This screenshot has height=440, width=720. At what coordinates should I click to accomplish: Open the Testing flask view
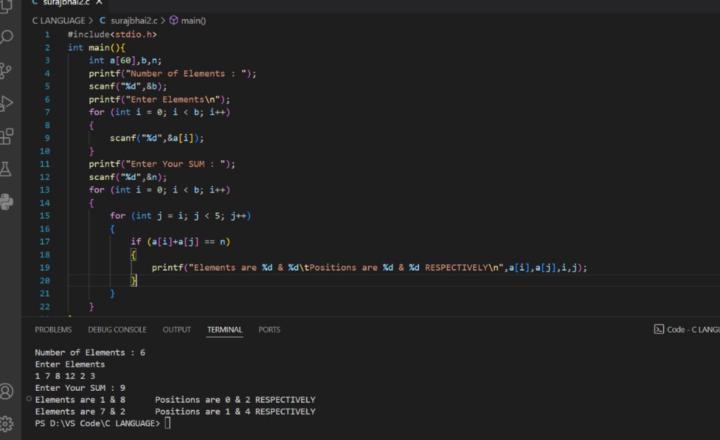click(x=6, y=169)
